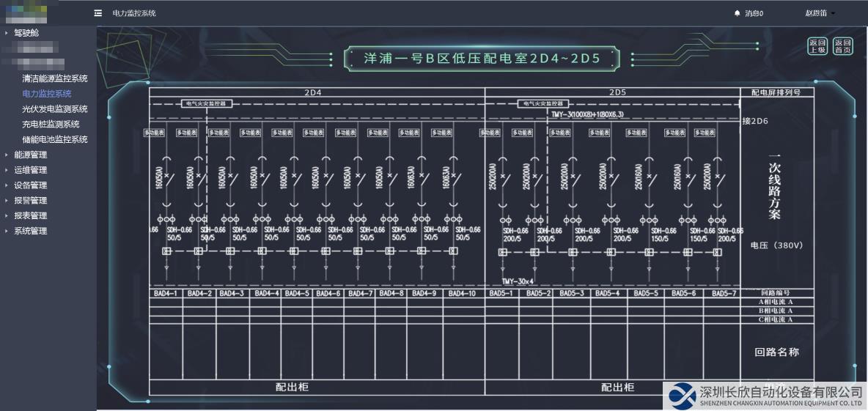Click the 返回上级 return icon button
868x411 pixels.
(x=817, y=47)
